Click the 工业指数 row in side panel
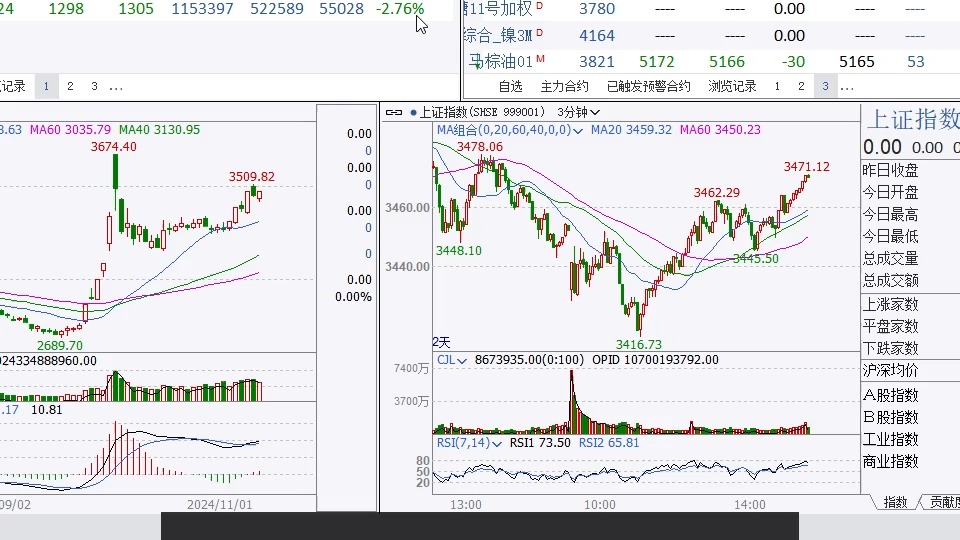960x540 pixels. point(890,439)
